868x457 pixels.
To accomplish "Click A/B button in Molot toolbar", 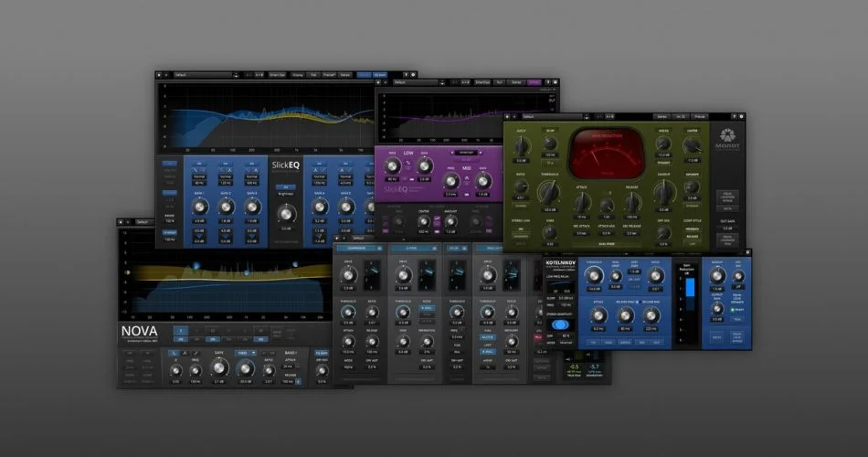I will [609, 117].
